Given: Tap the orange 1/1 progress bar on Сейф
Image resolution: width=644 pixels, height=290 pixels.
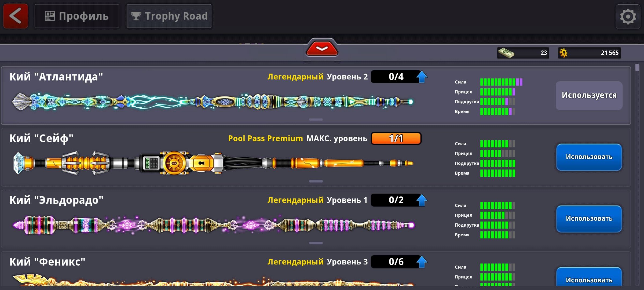Looking at the screenshot, I should pyautogui.click(x=396, y=139).
